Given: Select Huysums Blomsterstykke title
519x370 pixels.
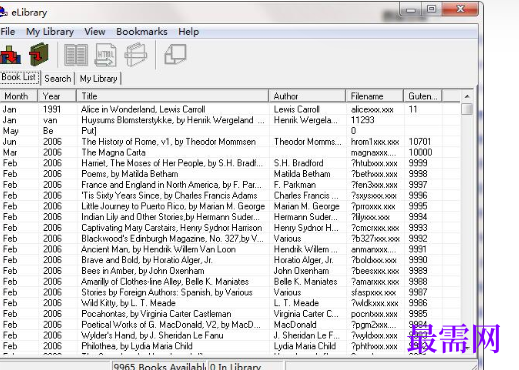Looking at the screenshot, I should [173, 120].
